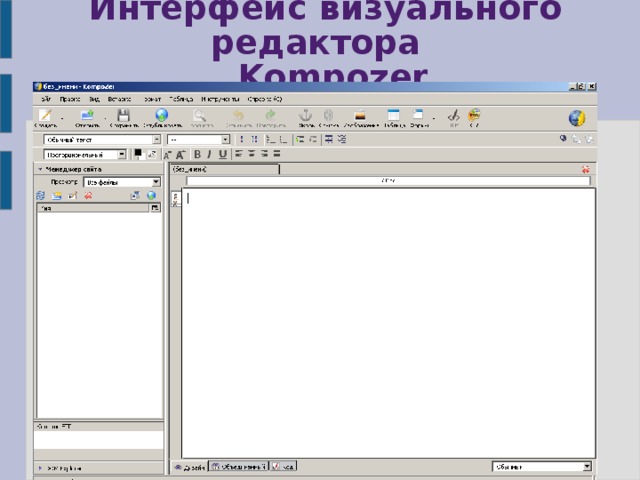Align text to the left
This screenshot has height=480, width=640.
point(239,154)
